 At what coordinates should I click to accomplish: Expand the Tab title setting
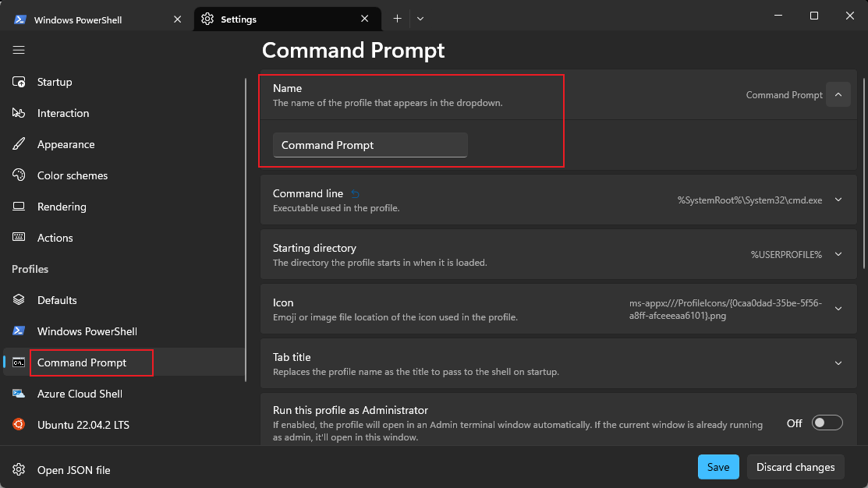click(x=838, y=363)
